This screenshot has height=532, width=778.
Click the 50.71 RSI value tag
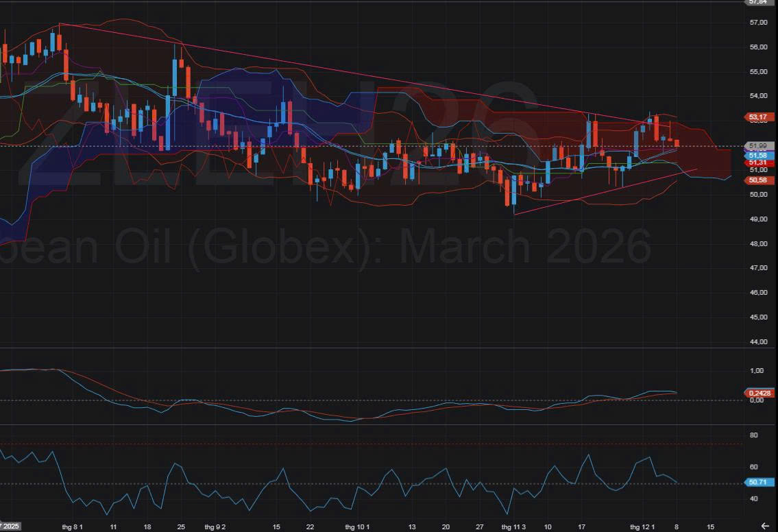click(757, 483)
